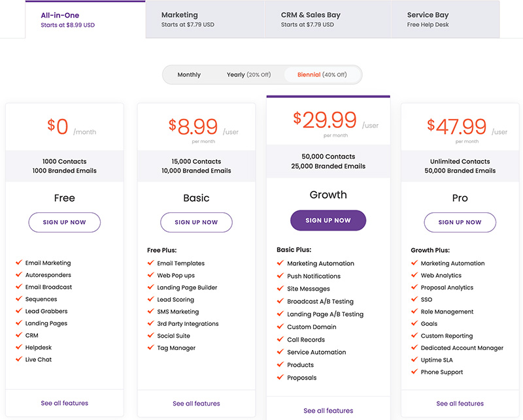Viewport: 523px width, 420px height.
Task: Click the checkmark beside Live Chat
Action: 18,360
